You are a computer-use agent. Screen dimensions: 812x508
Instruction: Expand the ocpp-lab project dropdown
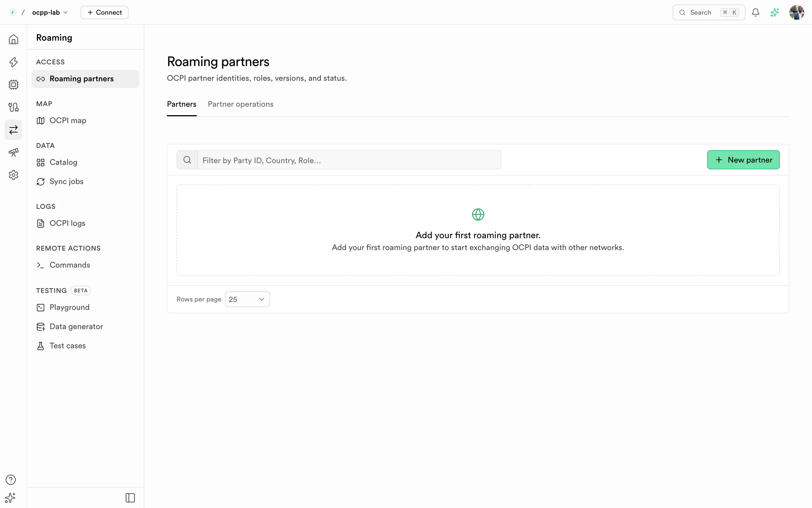tap(50, 12)
